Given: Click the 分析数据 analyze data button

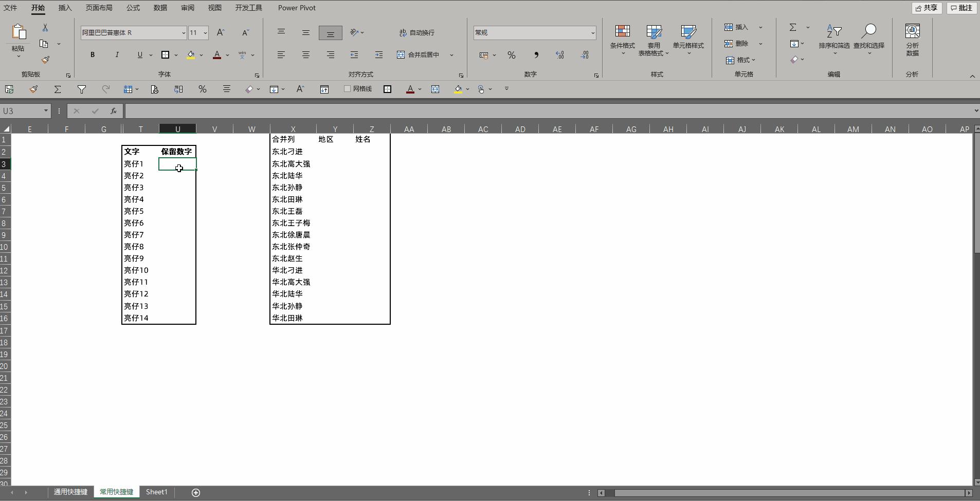Looking at the screenshot, I should click(x=912, y=40).
